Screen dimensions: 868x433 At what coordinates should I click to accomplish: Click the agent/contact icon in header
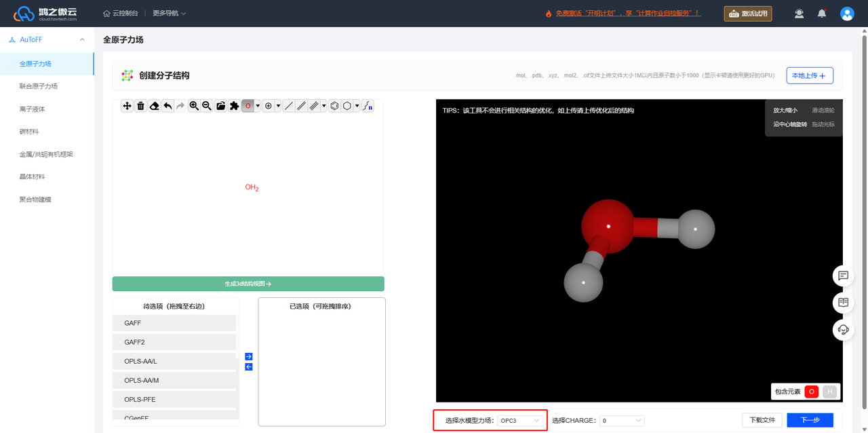click(x=799, y=13)
